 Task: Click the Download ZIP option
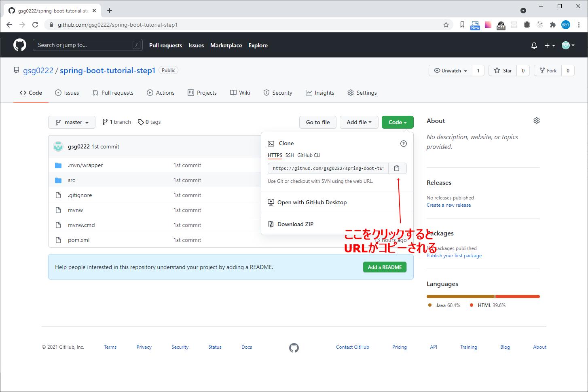click(x=296, y=224)
